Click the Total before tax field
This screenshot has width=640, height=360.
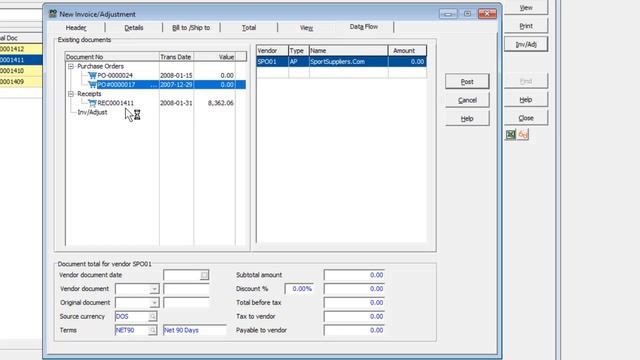tap(354, 303)
